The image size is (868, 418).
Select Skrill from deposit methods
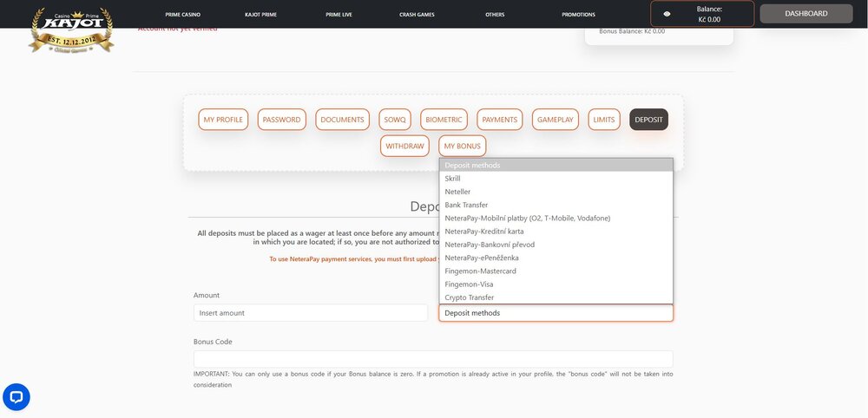(452, 179)
